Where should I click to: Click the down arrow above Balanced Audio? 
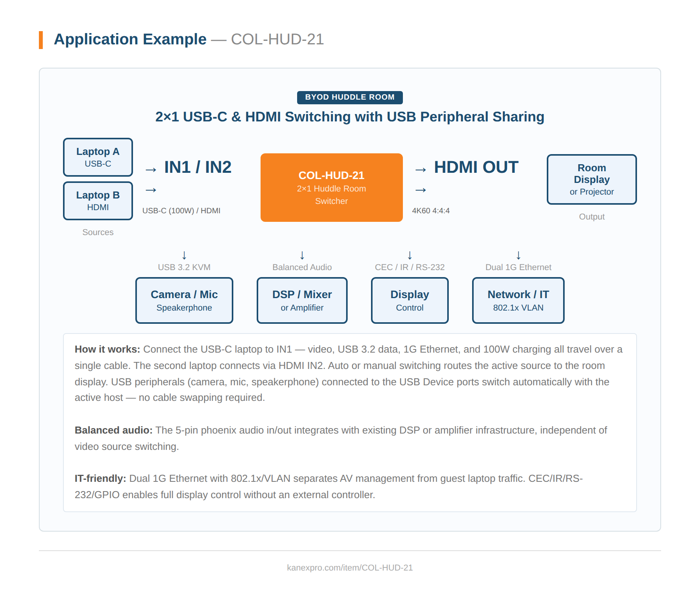[302, 255]
